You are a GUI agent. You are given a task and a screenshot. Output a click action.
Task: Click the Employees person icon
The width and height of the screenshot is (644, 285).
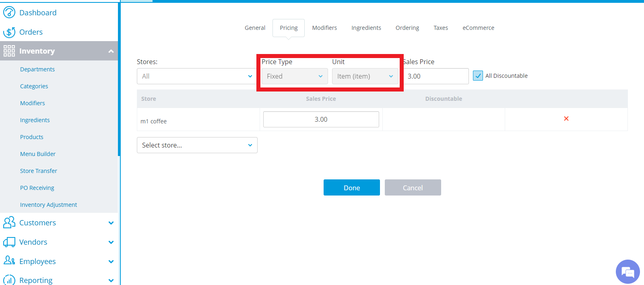tap(9, 261)
